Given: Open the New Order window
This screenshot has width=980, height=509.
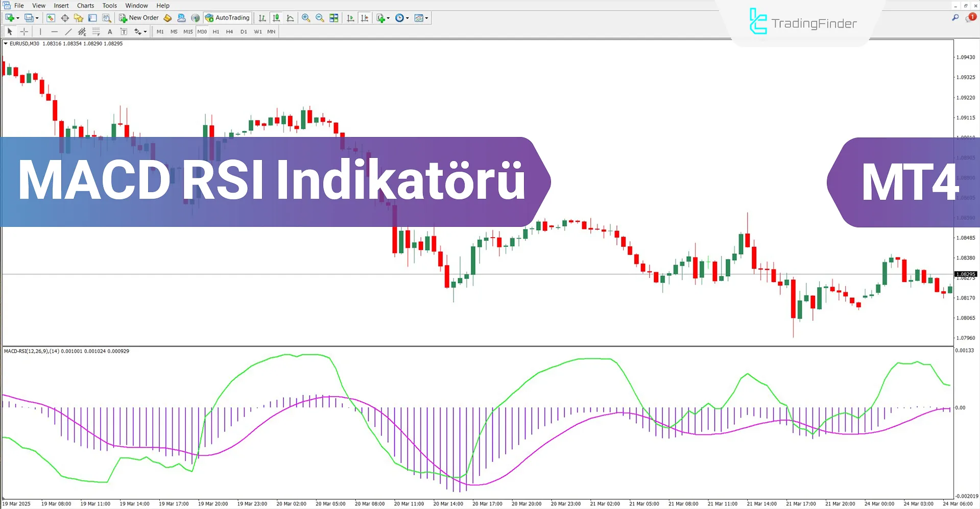Looking at the screenshot, I should [138, 18].
